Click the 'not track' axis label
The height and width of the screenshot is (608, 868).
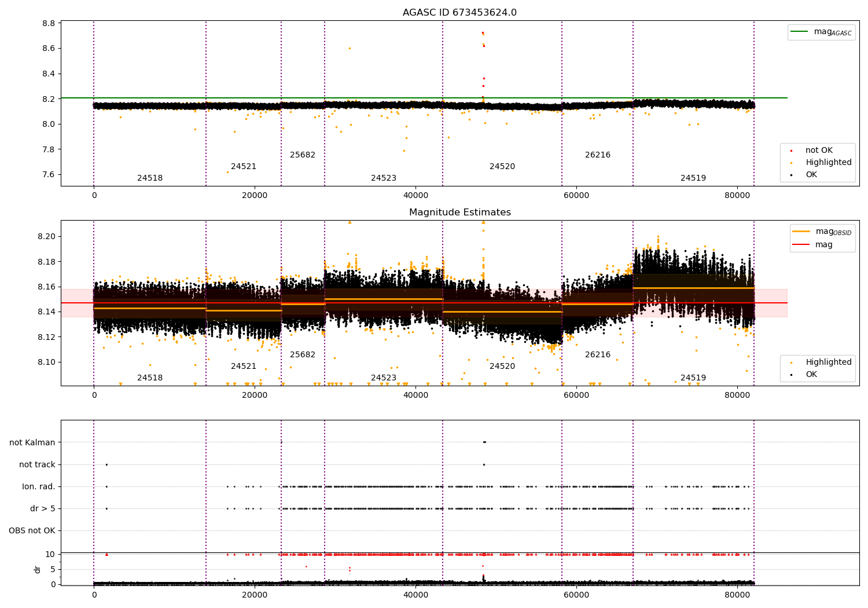pos(37,464)
